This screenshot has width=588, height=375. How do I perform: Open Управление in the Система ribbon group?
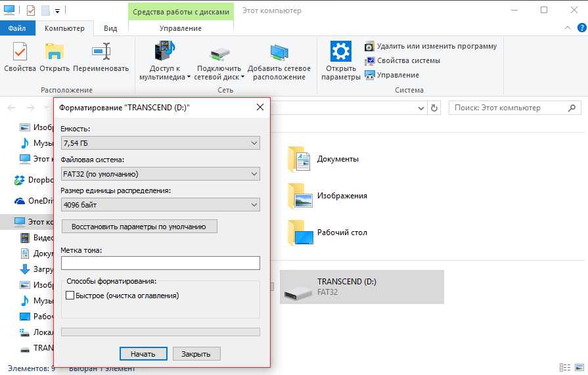pyautogui.click(x=392, y=75)
